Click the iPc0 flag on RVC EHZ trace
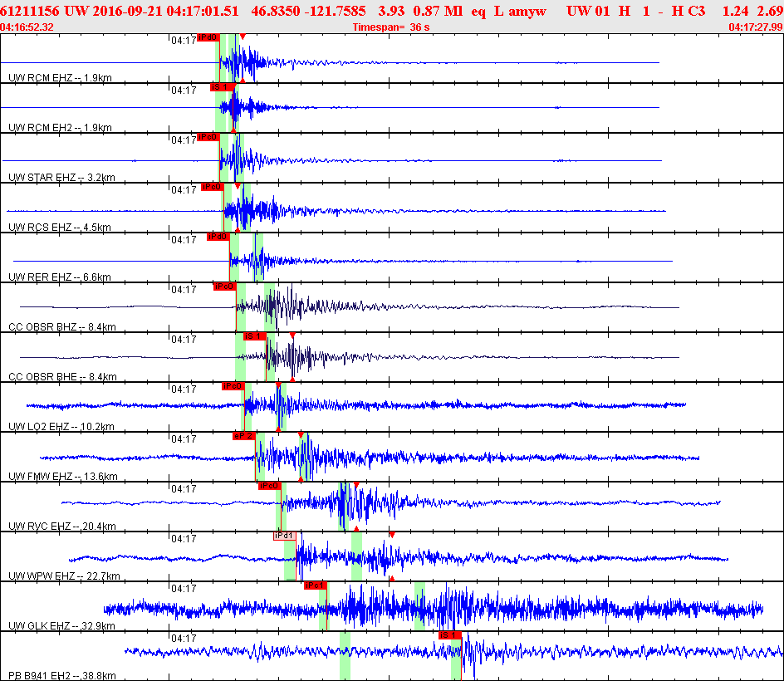Screen dimensions: 784x681 pyautogui.click(x=269, y=486)
